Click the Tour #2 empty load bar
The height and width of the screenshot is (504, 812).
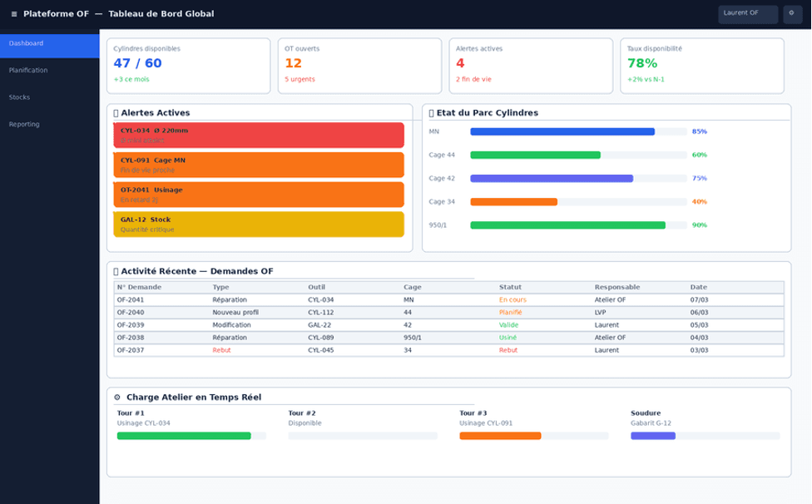[363, 436]
